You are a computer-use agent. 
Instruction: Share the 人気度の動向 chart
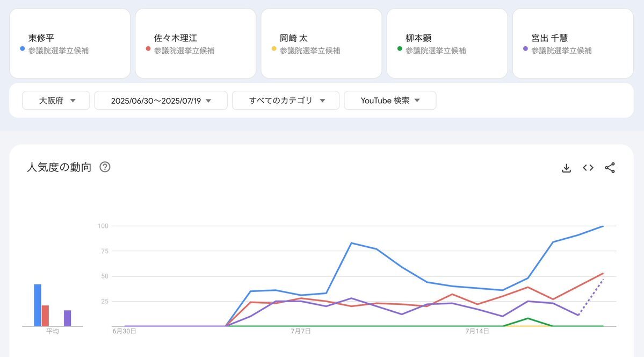[610, 168]
